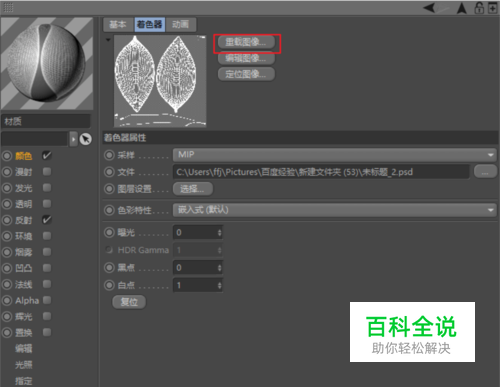Click the 曝光 value field

(195, 232)
